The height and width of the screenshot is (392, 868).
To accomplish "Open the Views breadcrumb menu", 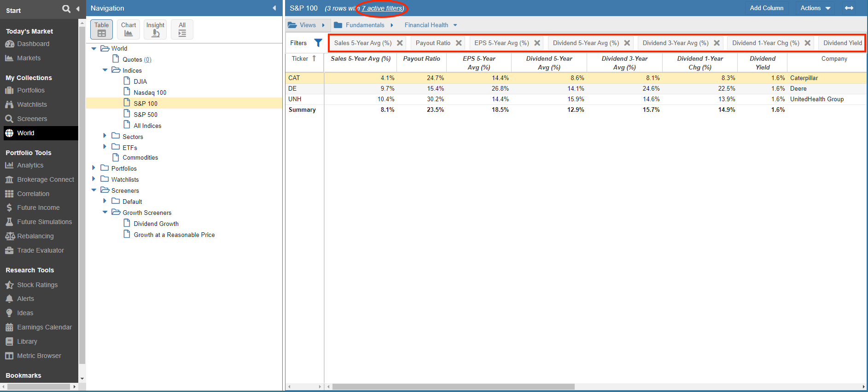I will pyautogui.click(x=307, y=25).
